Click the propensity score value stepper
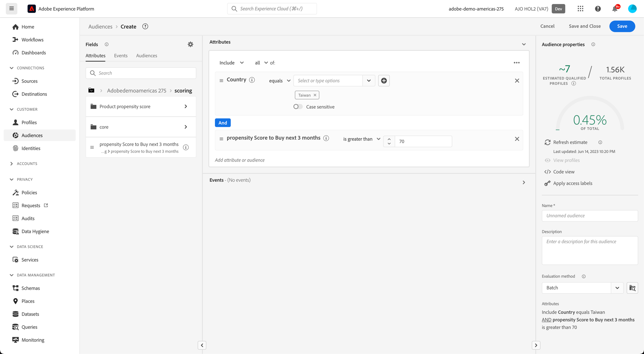 pyautogui.click(x=389, y=141)
